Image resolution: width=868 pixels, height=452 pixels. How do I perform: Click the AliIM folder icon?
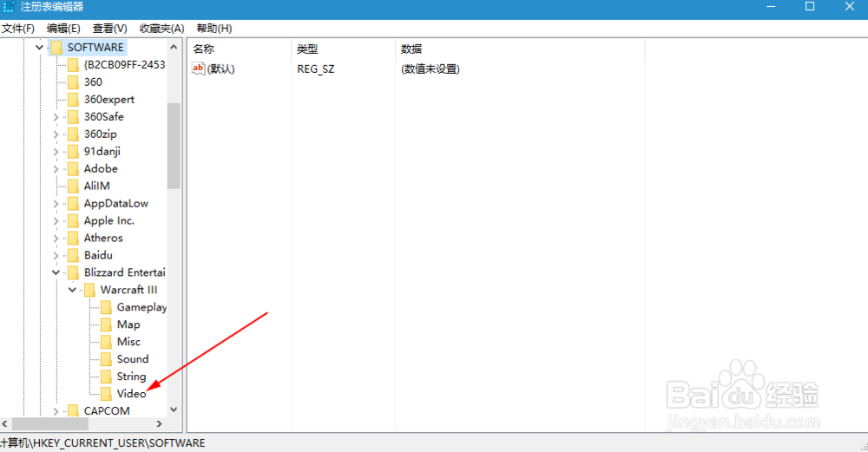pos(73,186)
